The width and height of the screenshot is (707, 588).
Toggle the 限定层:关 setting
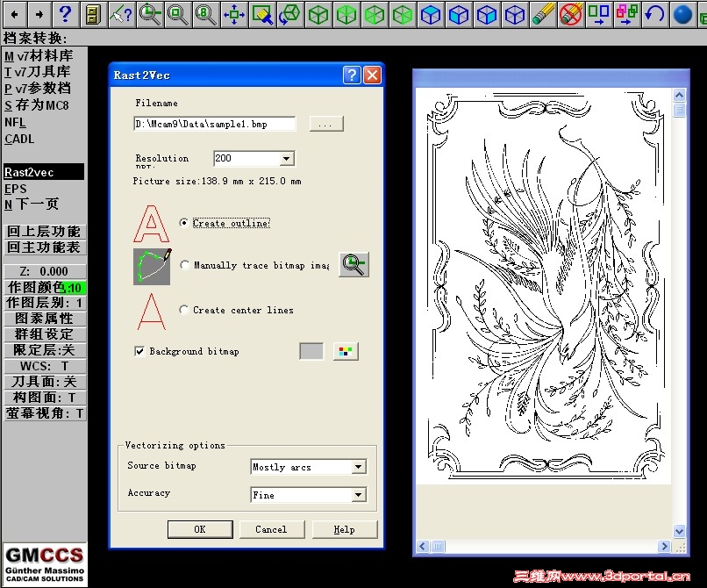[x=44, y=350]
